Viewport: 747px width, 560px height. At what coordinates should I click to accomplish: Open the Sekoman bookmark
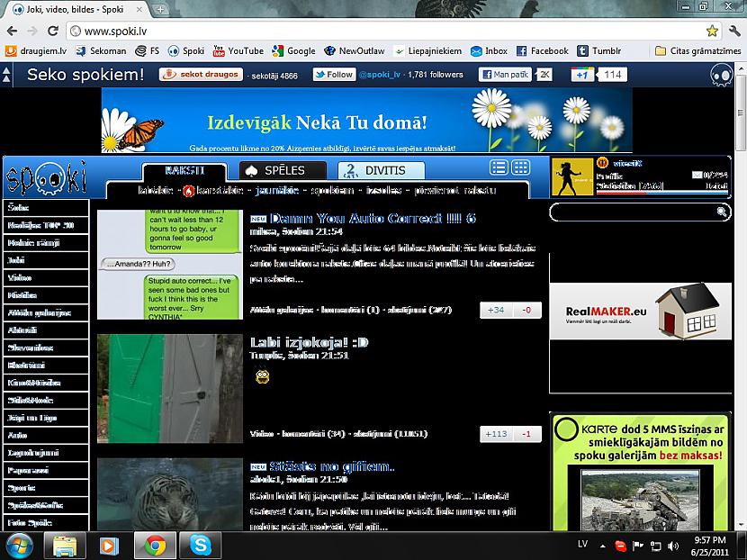point(102,50)
